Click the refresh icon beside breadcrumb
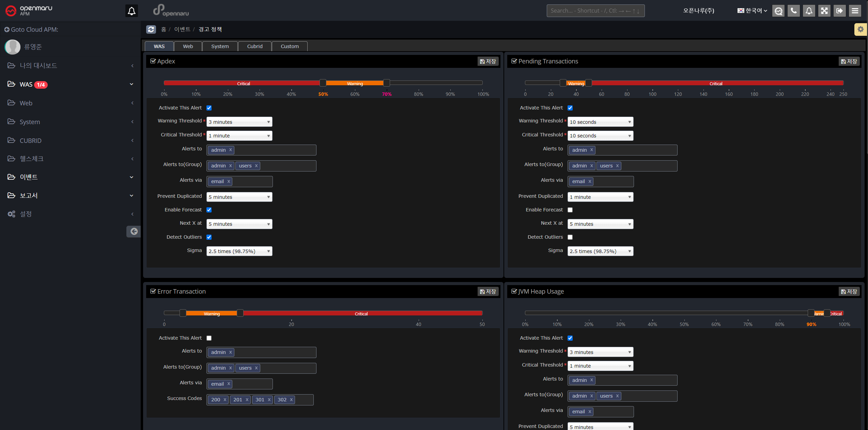 click(151, 29)
